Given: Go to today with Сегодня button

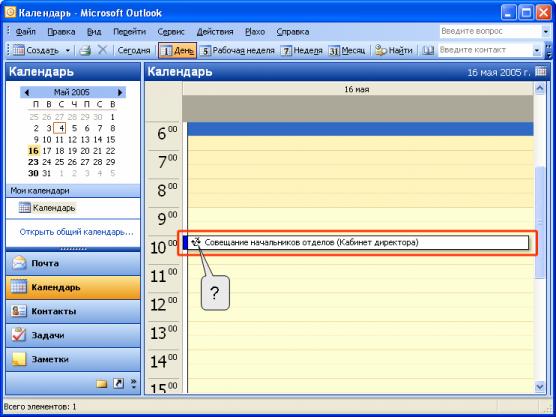Looking at the screenshot, I should (x=134, y=51).
